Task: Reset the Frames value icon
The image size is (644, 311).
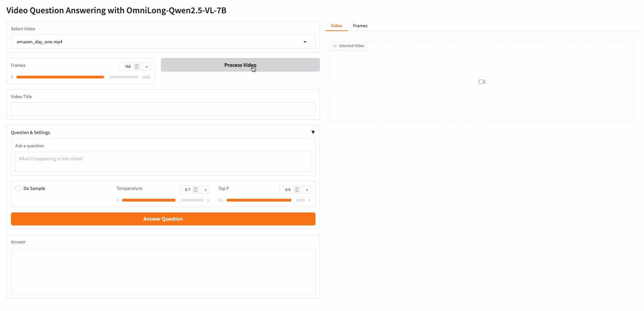Action: pyautogui.click(x=147, y=66)
